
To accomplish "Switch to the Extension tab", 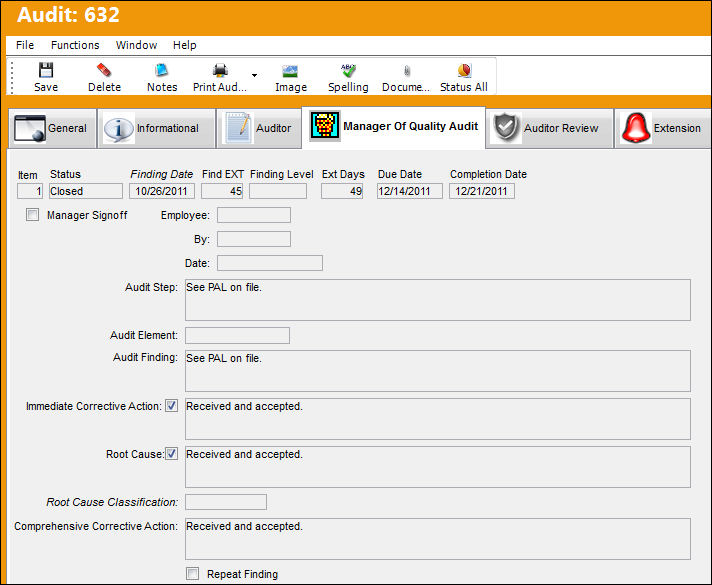I will tap(663, 129).
